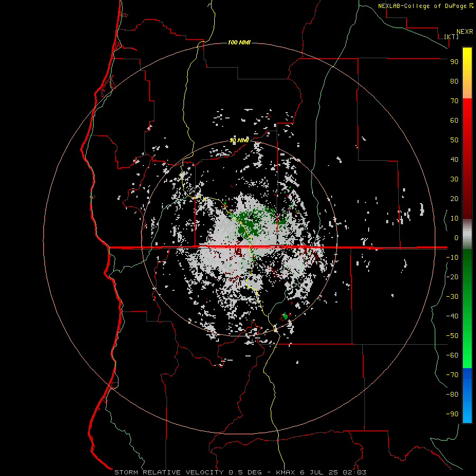Click the 30 scale label

pos(454,179)
